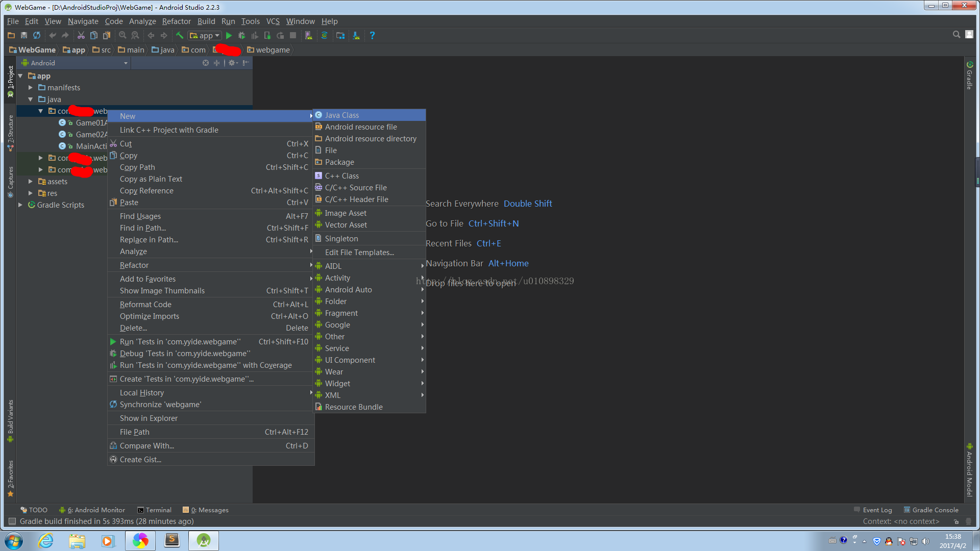980x551 pixels.
Task: Choose Package from the New submenu
Action: coord(370,162)
